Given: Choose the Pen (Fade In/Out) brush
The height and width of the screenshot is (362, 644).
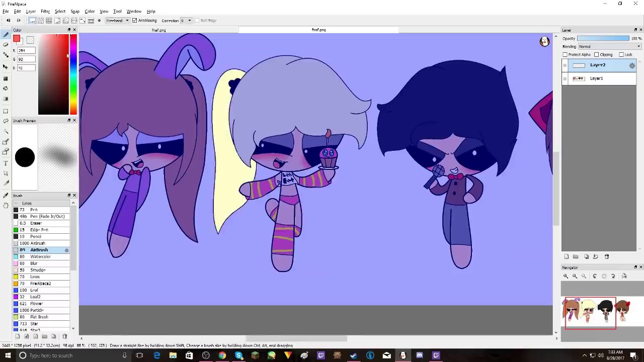Looking at the screenshot, I should [41, 216].
